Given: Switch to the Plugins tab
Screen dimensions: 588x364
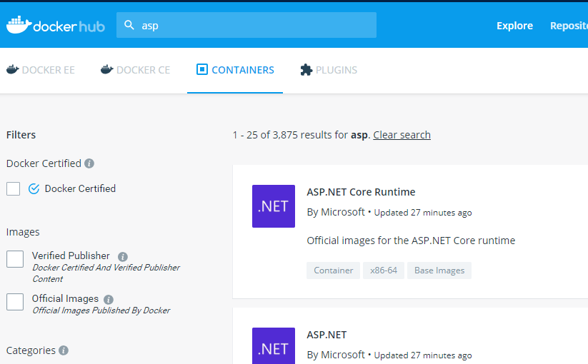Looking at the screenshot, I should click(x=329, y=70).
